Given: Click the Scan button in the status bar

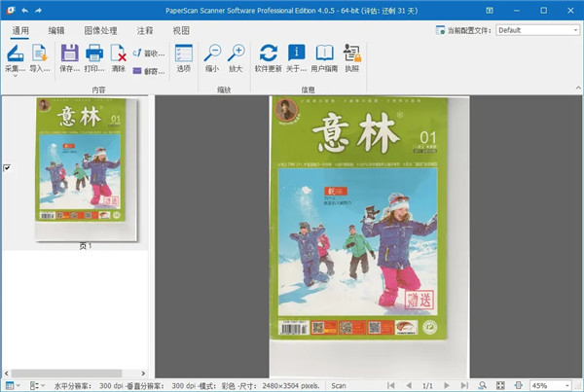Looking at the screenshot, I should click(x=339, y=385).
